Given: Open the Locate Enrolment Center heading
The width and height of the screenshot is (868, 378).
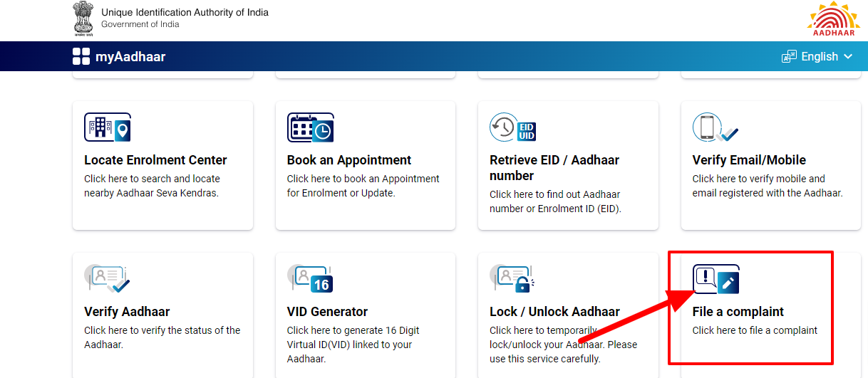Looking at the screenshot, I should coord(155,160).
